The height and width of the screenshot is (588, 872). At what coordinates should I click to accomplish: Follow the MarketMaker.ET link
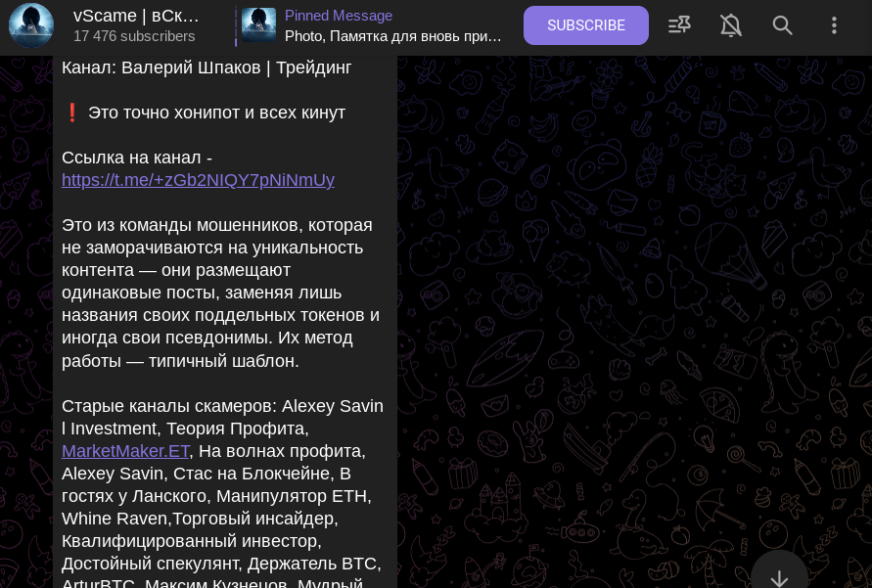point(125,451)
